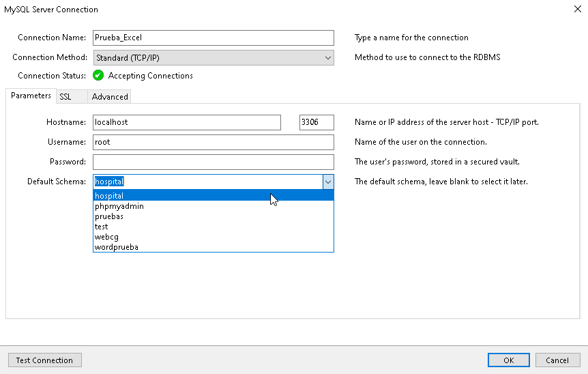Viewport: 588px width, 374px height.
Task: Click the port number field 3306
Action: 317,122
